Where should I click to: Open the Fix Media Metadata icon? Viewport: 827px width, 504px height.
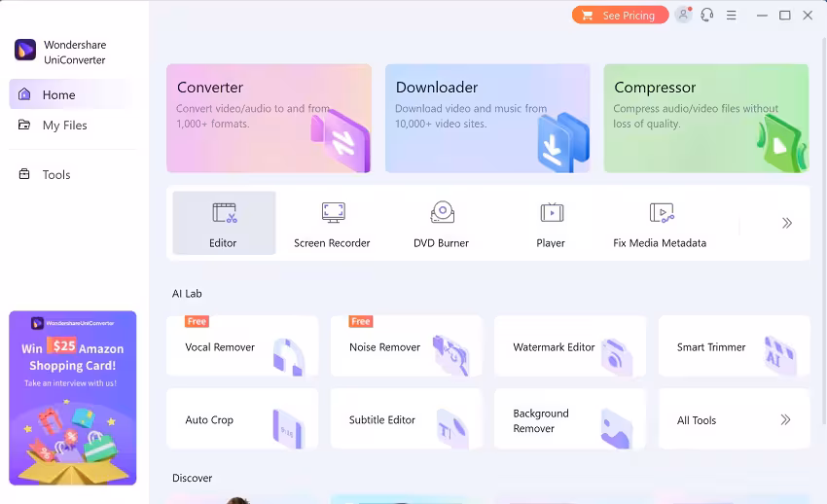pyautogui.click(x=662, y=213)
